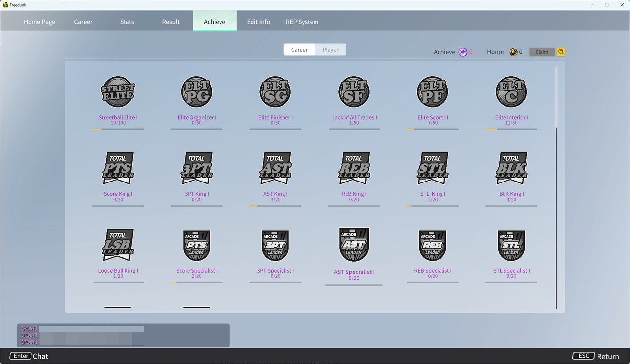The height and width of the screenshot is (364, 630).
Task: Click the Elite Interior I progress bar
Action: tap(511, 129)
